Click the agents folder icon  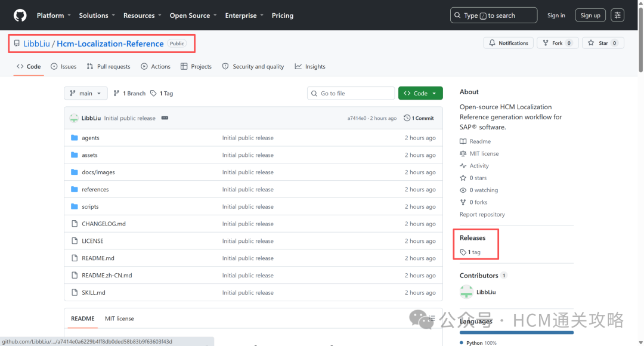(x=75, y=138)
